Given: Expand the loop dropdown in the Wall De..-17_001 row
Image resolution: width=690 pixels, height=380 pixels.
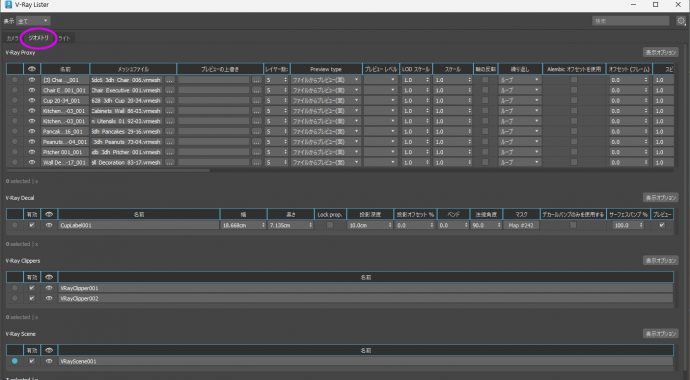Looking at the screenshot, I should 519,162.
